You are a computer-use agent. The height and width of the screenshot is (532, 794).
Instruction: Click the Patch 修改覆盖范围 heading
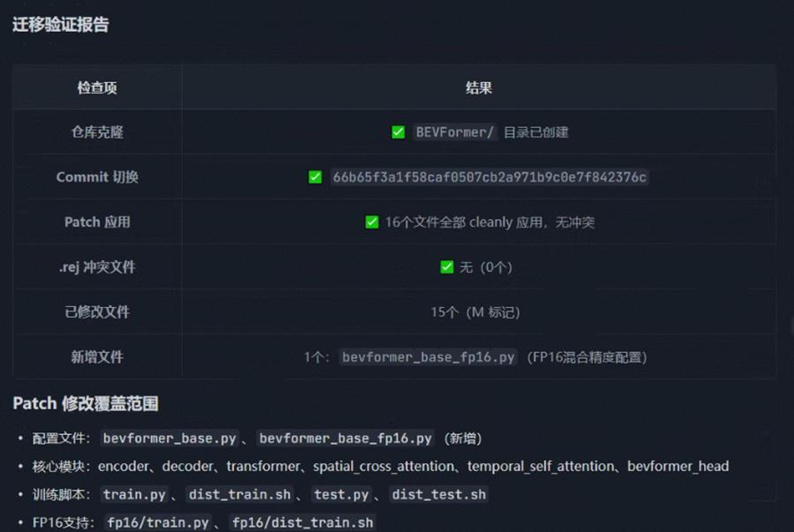tap(86, 403)
